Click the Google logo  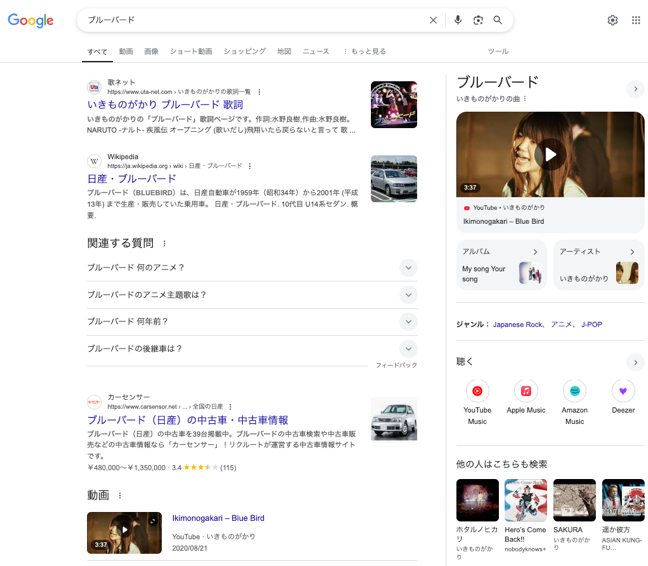click(x=31, y=20)
